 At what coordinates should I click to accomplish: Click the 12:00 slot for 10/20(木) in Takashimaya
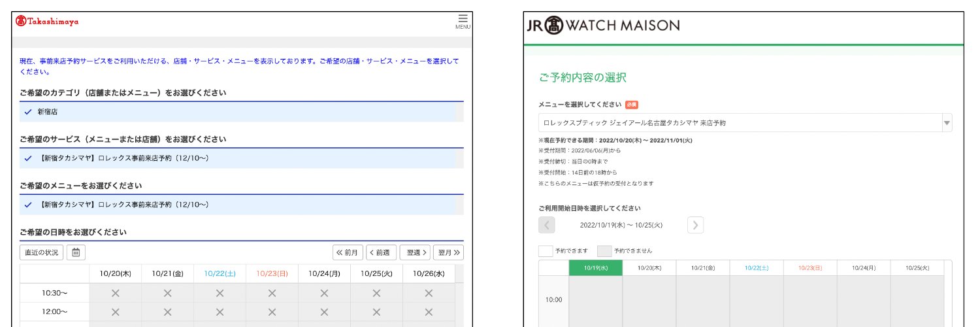[116, 311]
